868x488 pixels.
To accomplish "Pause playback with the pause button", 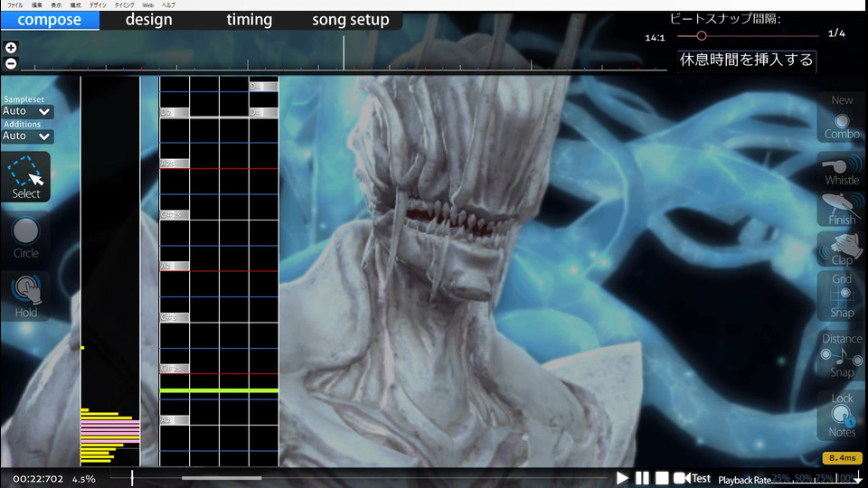I will pos(642,478).
